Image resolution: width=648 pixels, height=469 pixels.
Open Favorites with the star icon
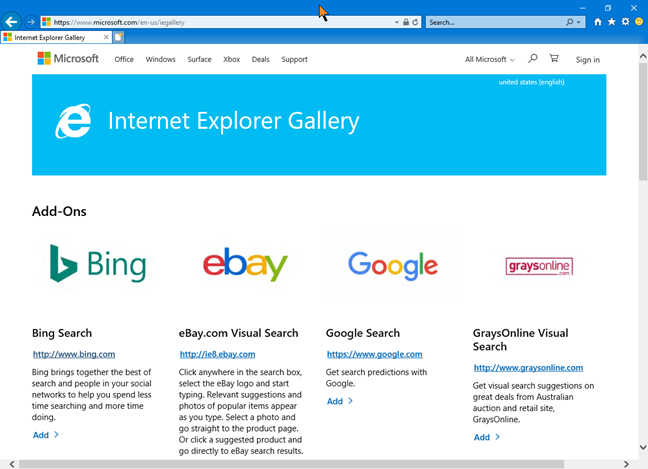612,22
